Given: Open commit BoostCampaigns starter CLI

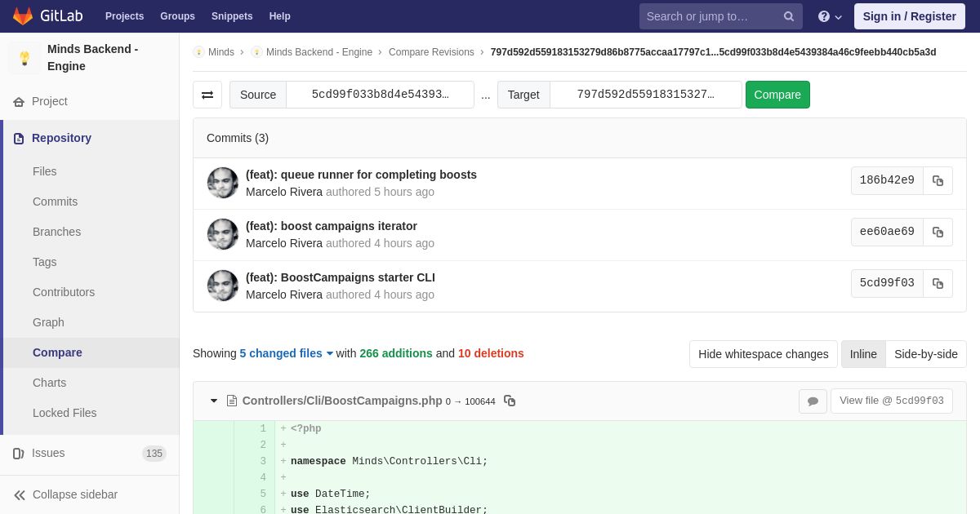Looking at the screenshot, I should point(341,277).
